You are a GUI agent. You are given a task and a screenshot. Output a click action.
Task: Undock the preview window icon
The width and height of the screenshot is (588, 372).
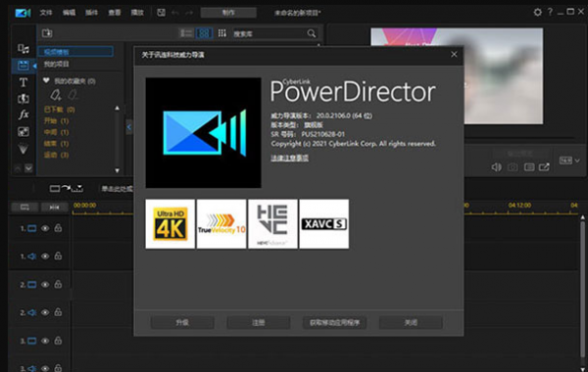click(x=544, y=166)
